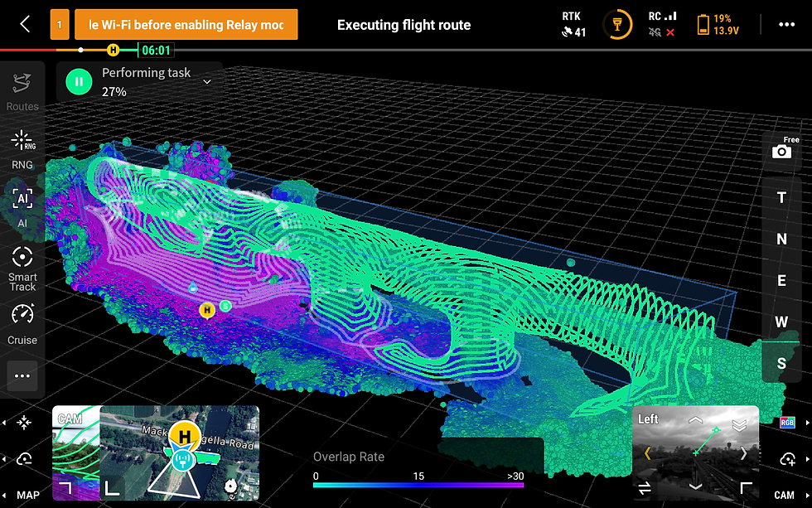Screen dimensions: 812x508
Task: Open battery status showing 19%
Action: [718, 24]
